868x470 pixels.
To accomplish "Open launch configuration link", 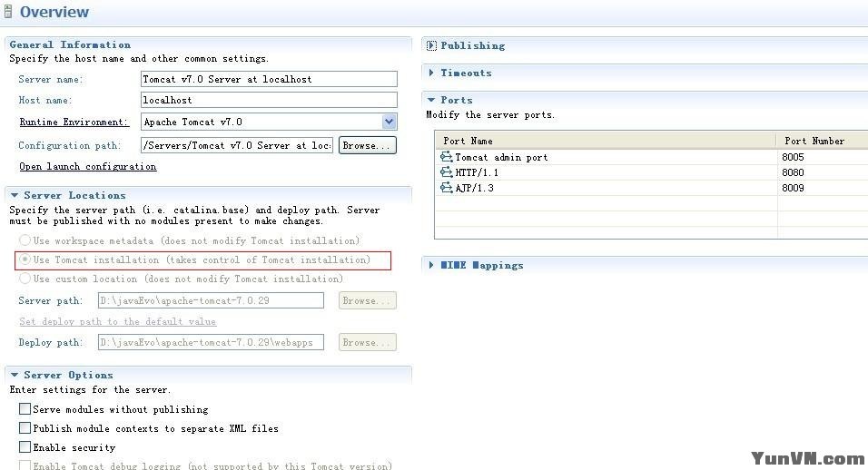I will pyautogui.click(x=88, y=166).
